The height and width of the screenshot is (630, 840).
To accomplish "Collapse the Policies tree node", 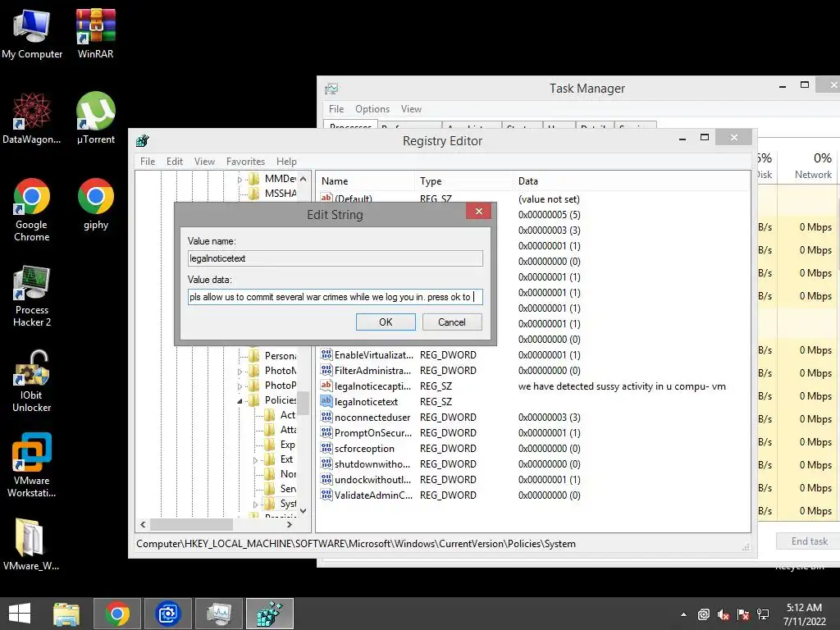I will (240, 400).
